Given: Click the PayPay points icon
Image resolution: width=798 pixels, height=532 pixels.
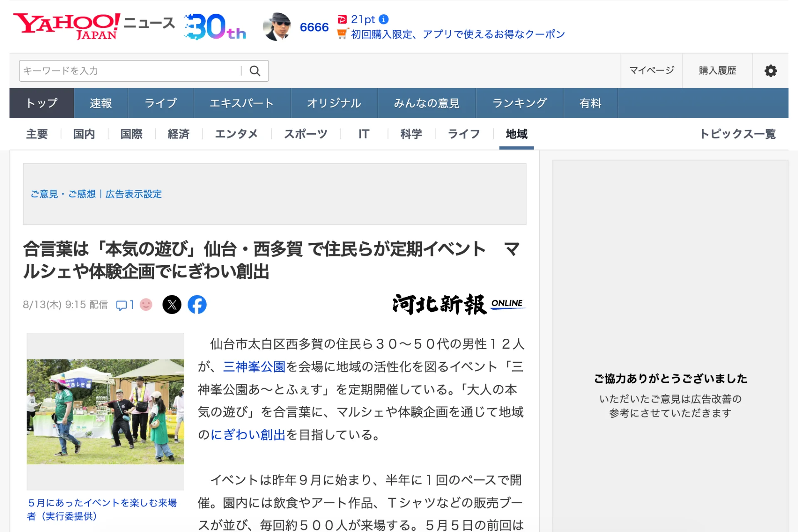Looking at the screenshot, I should pos(342,19).
